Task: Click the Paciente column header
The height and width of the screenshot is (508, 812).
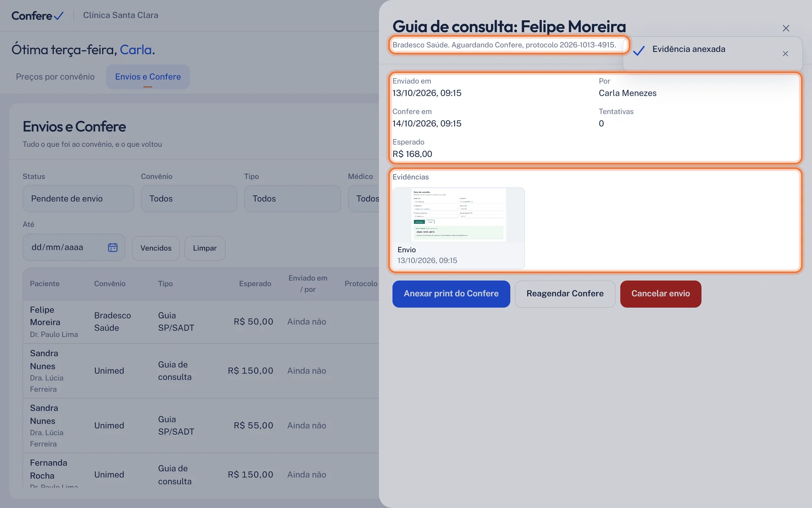Action: point(45,284)
